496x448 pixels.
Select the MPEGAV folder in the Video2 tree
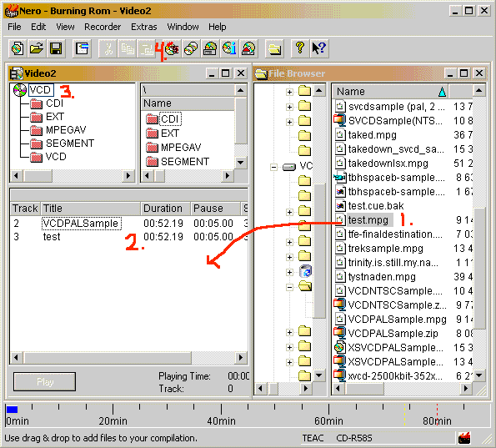tap(66, 130)
